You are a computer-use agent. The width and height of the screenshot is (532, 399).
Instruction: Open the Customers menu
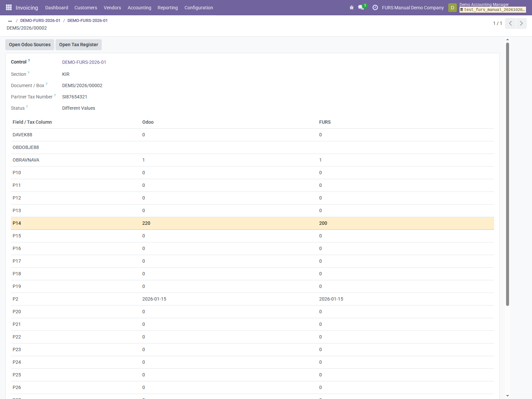point(86,7)
